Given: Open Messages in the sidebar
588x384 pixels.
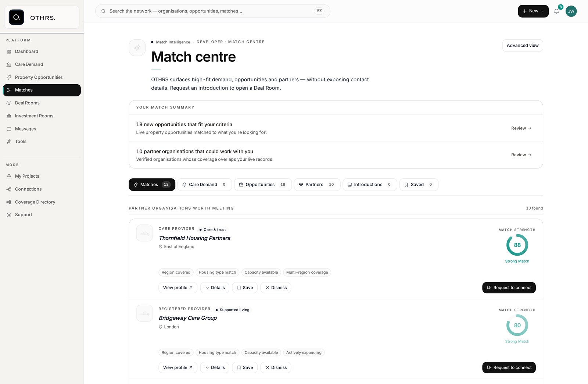Looking at the screenshot, I should (x=42, y=129).
